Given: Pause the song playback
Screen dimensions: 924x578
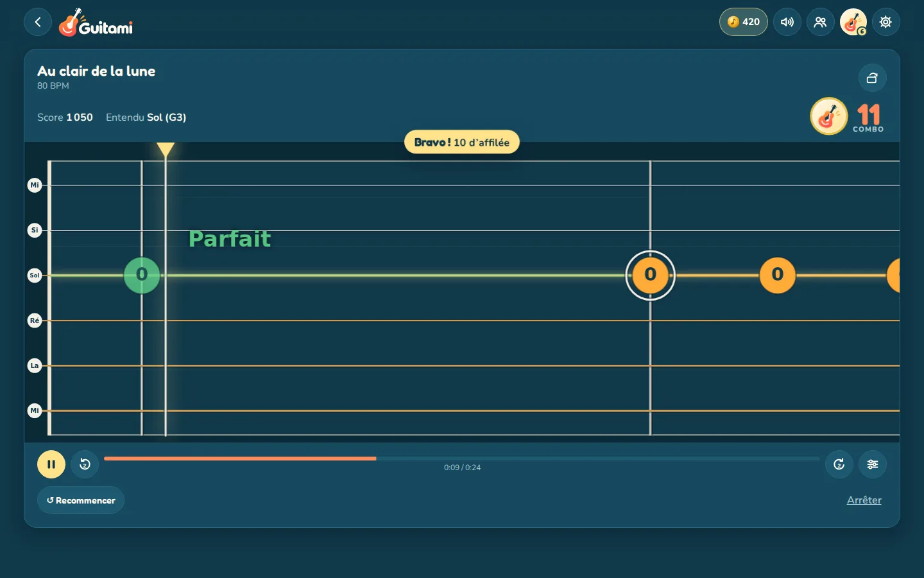Looking at the screenshot, I should pos(51,464).
